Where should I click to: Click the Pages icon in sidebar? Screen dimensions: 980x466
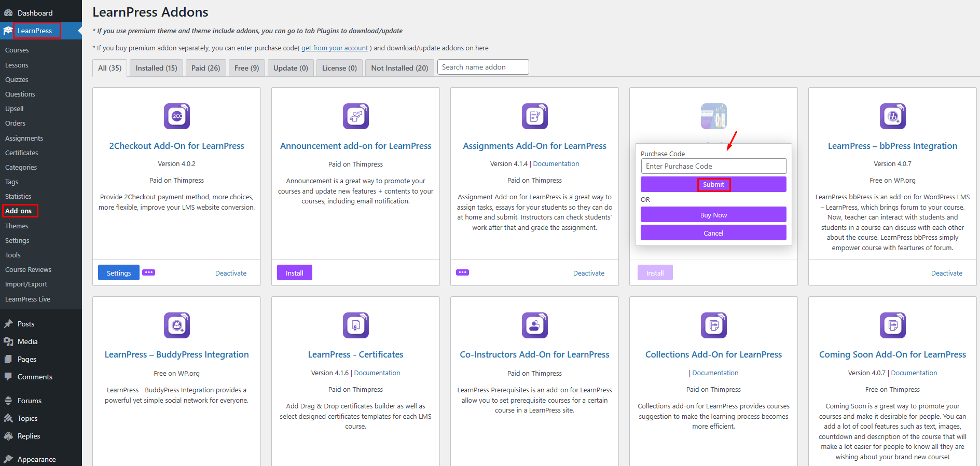coord(8,359)
